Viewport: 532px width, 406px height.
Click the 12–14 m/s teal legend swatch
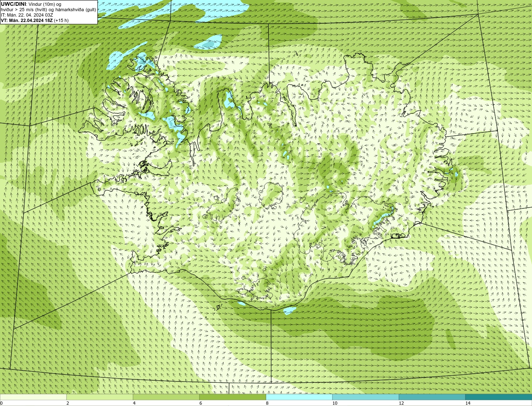(x=432, y=397)
